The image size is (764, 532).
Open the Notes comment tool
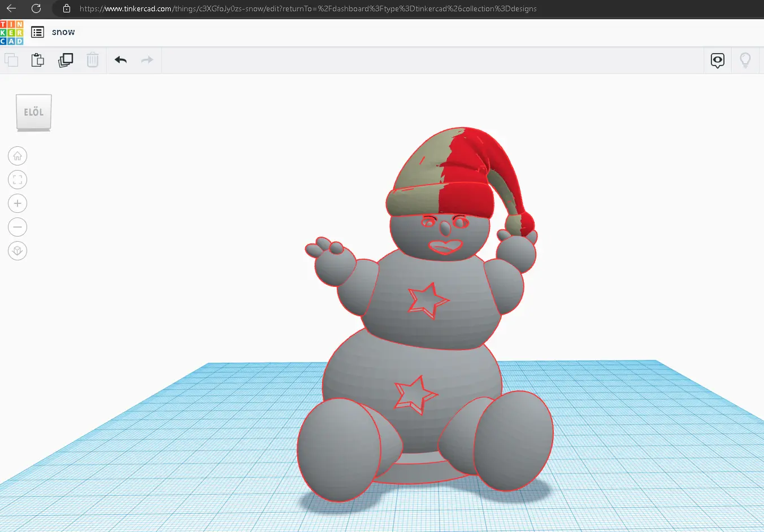[717, 60]
